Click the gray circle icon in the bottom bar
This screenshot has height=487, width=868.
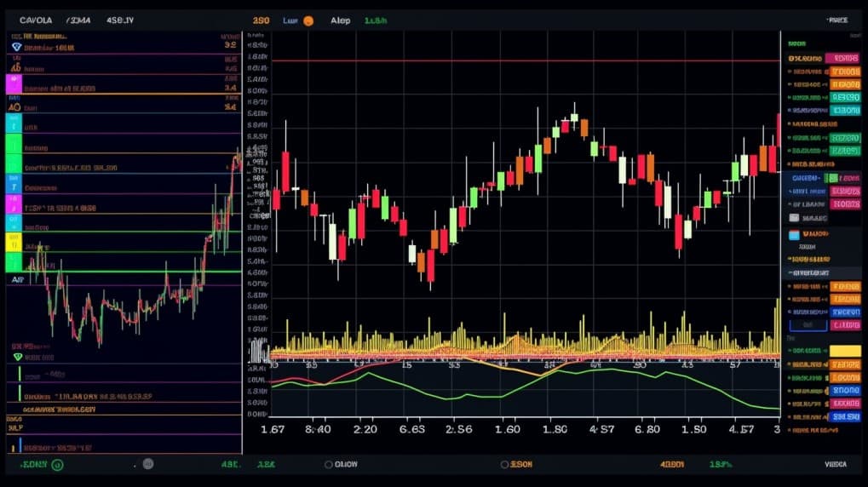[x=148, y=464]
